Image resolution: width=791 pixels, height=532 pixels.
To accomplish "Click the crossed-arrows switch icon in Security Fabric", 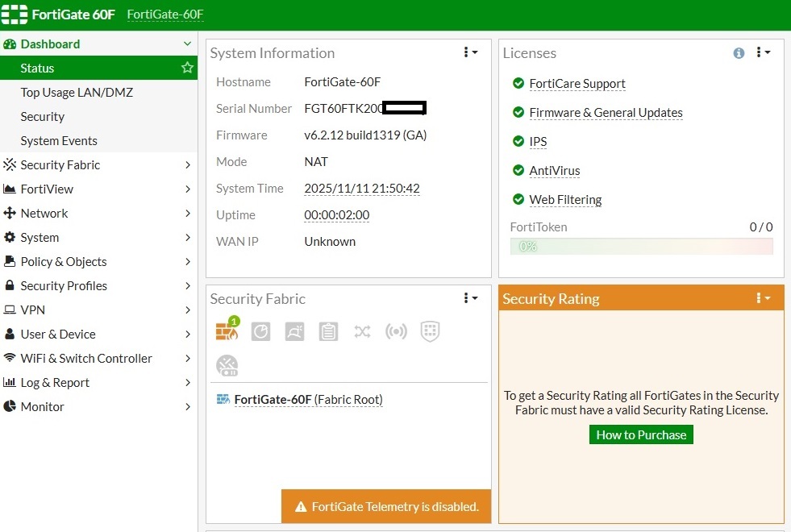I will 362,331.
